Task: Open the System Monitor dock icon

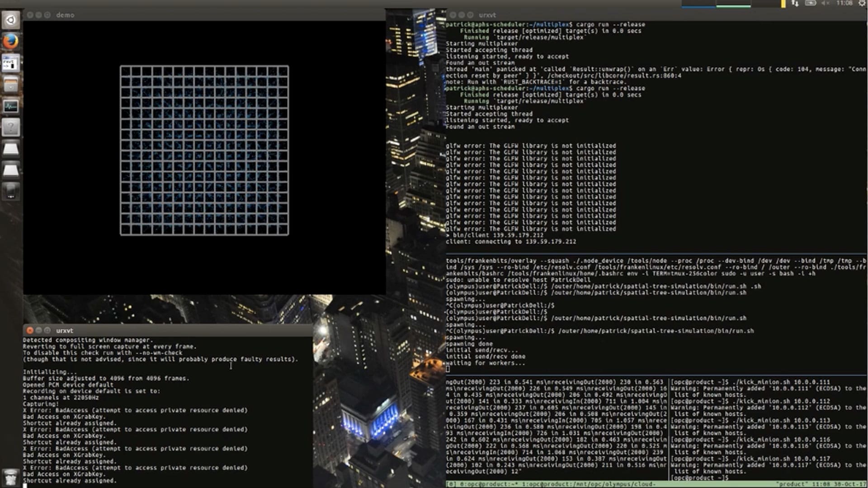Action: click(11, 106)
